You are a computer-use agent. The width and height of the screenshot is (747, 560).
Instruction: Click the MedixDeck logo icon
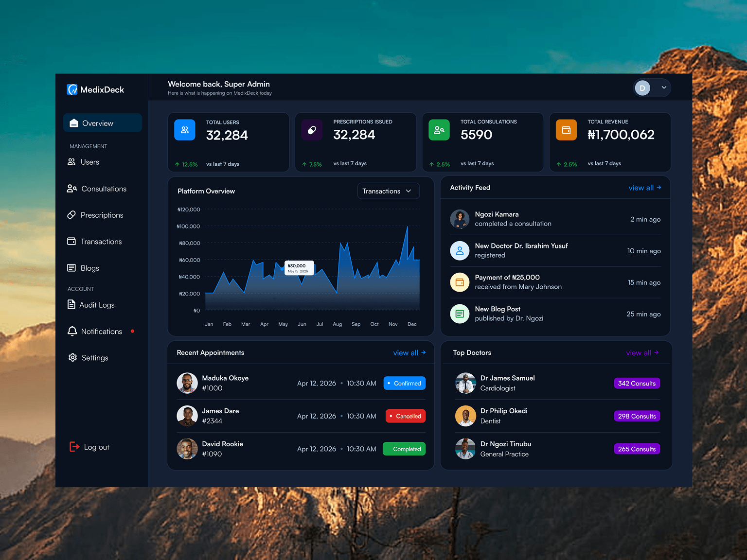(x=72, y=89)
